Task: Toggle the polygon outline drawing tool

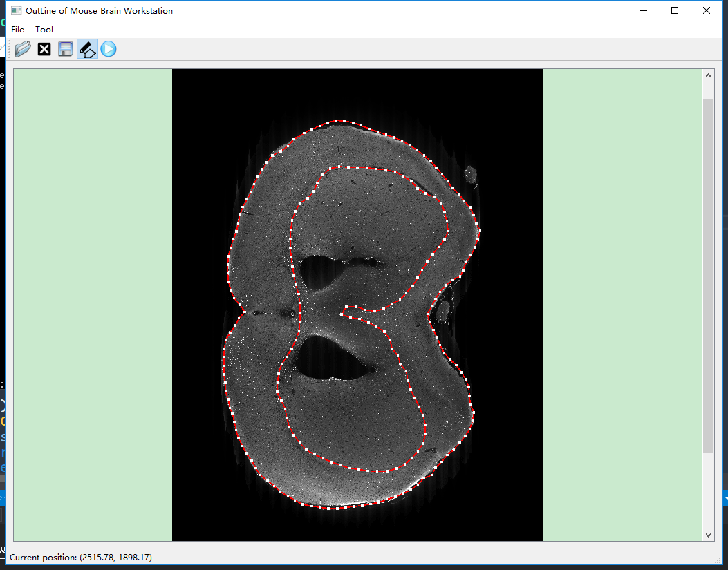Action: (x=87, y=49)
